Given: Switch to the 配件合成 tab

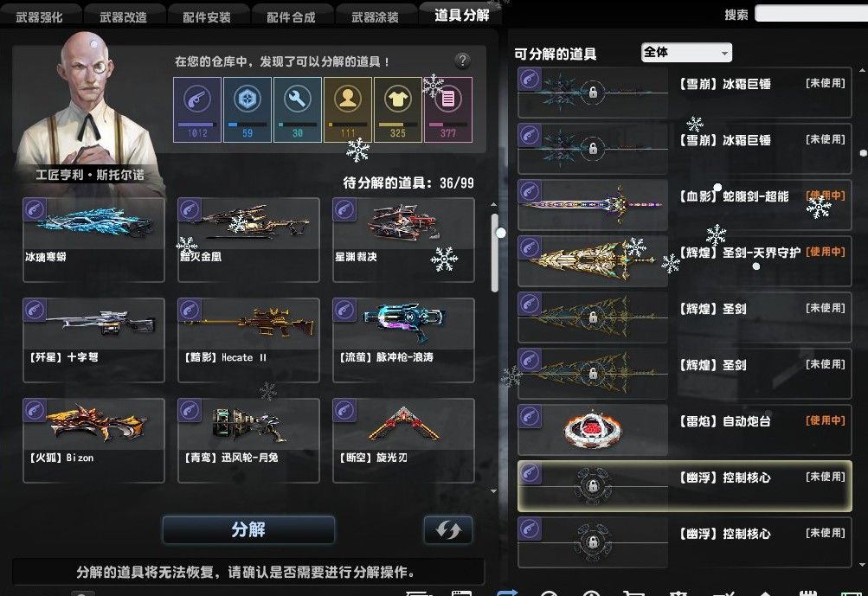Looking at the screenshot, I should click(x=291, y=16).
